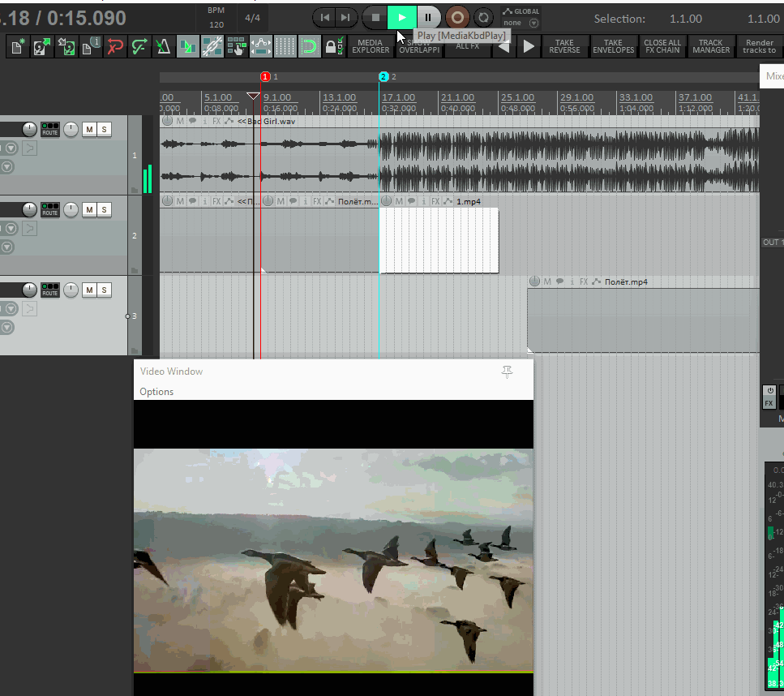This screenshot has height=696, width=784.
Task: Click the Take Reverse toolbar button
Action: click(x=564, y=47)
